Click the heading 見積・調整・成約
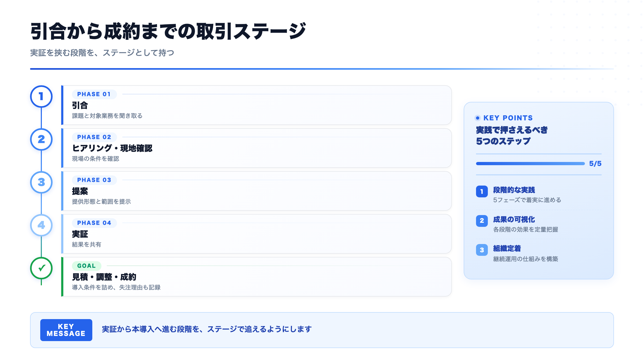This screenshot has width=644, height=362. [x=104, y=277]
